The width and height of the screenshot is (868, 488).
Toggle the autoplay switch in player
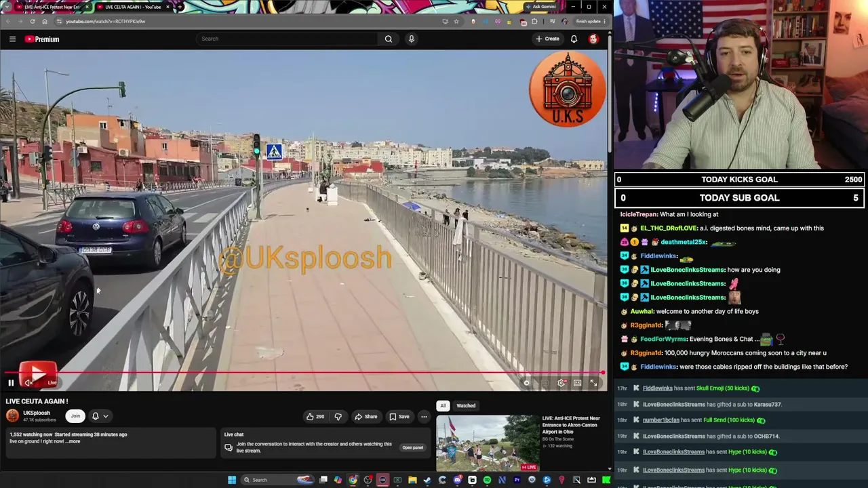click(x=527, y=383)
